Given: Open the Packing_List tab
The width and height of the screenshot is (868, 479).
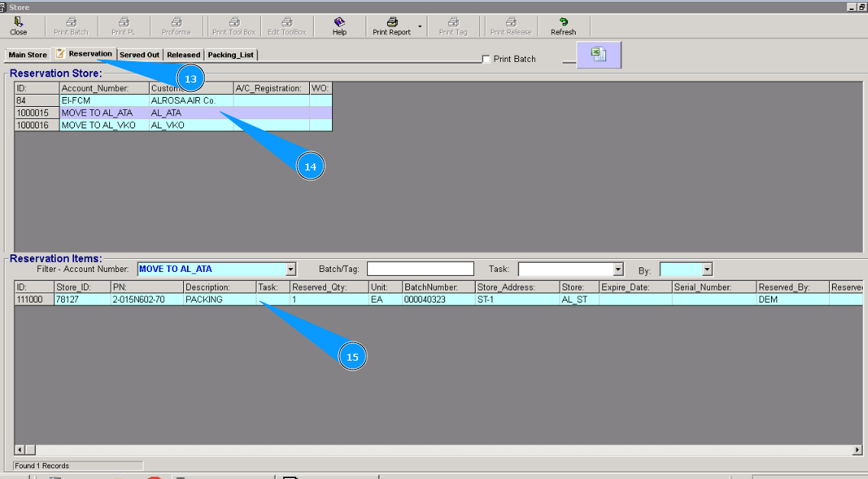Looking at the screenshot, I should click(x=231, y=55).
